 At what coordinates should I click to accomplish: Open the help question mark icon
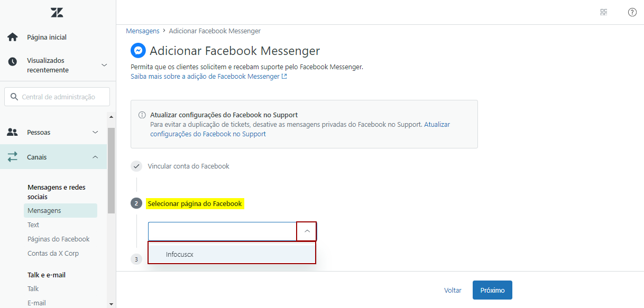(632, 12)
